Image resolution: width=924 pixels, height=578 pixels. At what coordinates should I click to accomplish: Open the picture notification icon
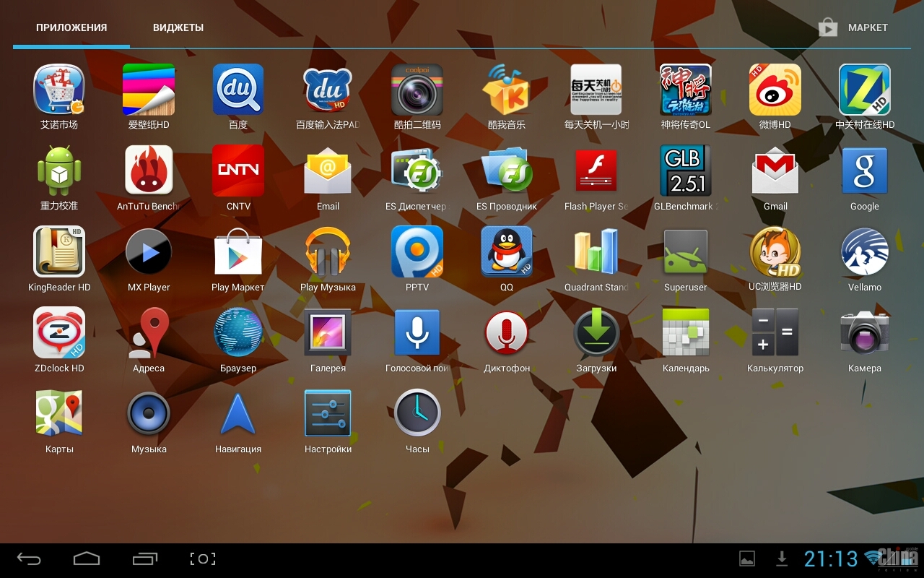click(x=747, y=558)
